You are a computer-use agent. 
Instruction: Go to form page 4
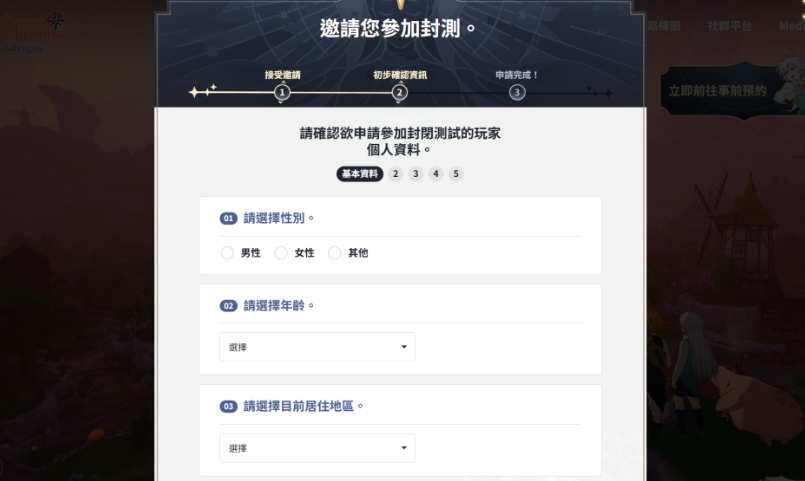click(x=436, y=174)
